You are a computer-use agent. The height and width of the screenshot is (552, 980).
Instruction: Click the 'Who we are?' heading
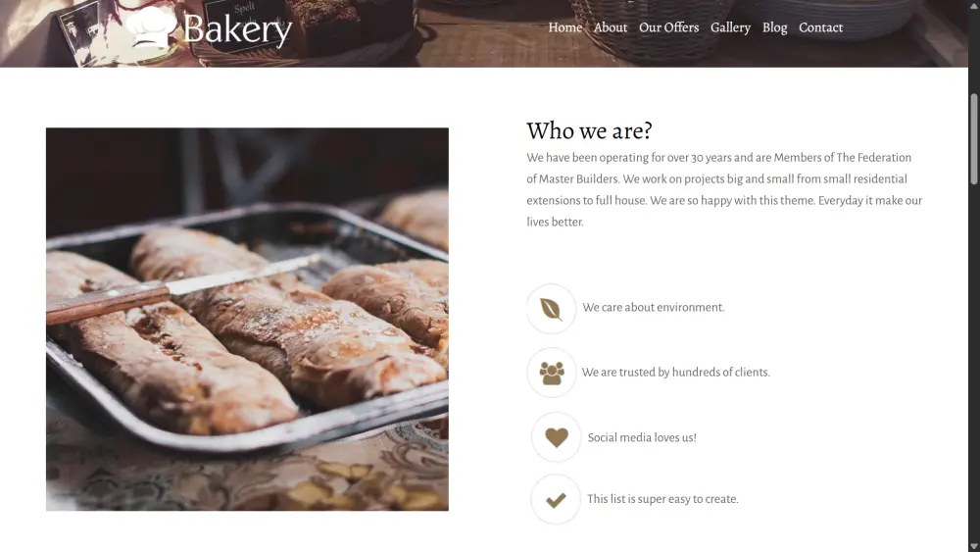click(x=589, y=130)
